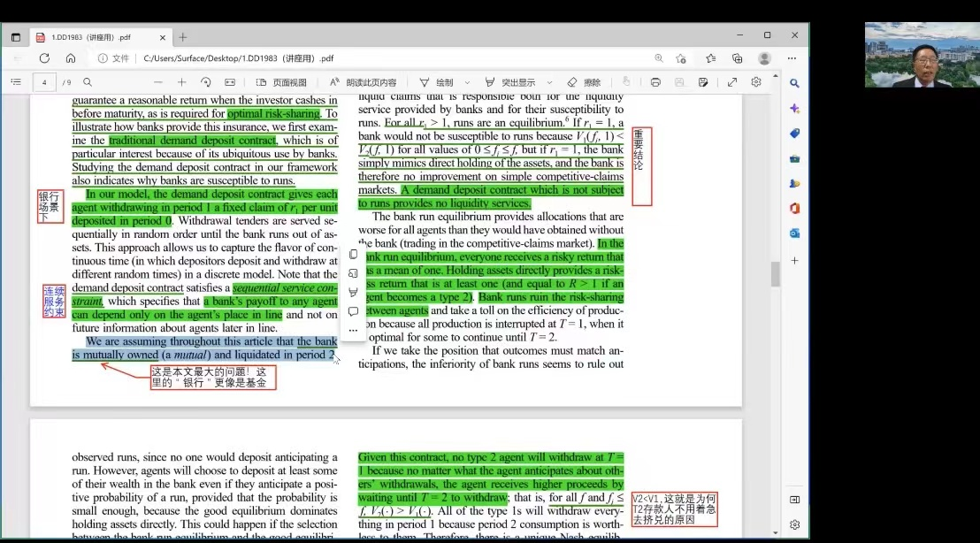Refresh the current page

44,58
